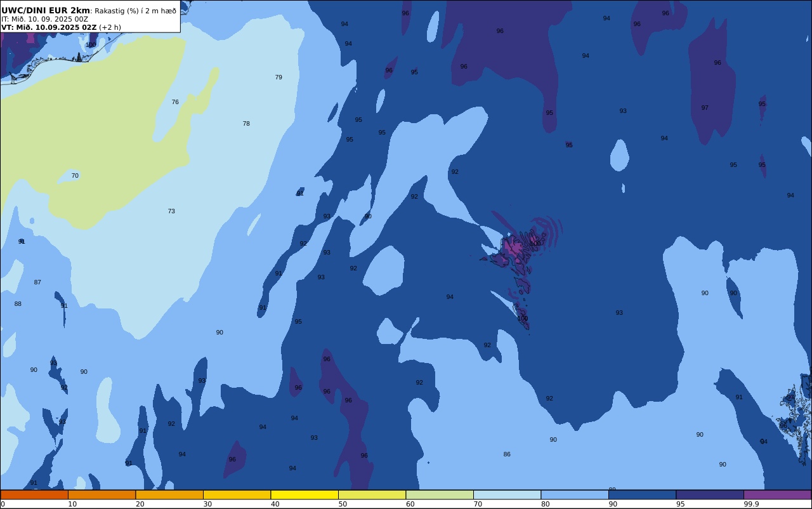Pick the pale green 60–70 legend swatch
812x509 pixels.
(x=440, y=494)
